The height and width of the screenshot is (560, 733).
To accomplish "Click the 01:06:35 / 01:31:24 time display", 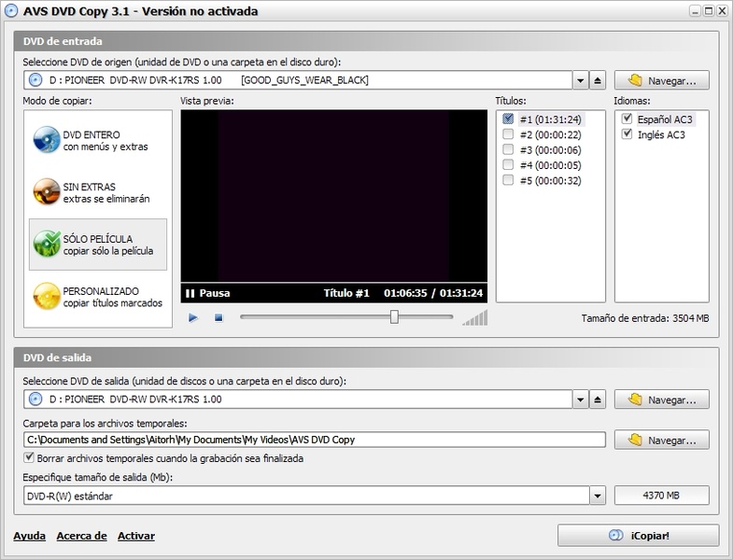I will [x=433, y=293].
